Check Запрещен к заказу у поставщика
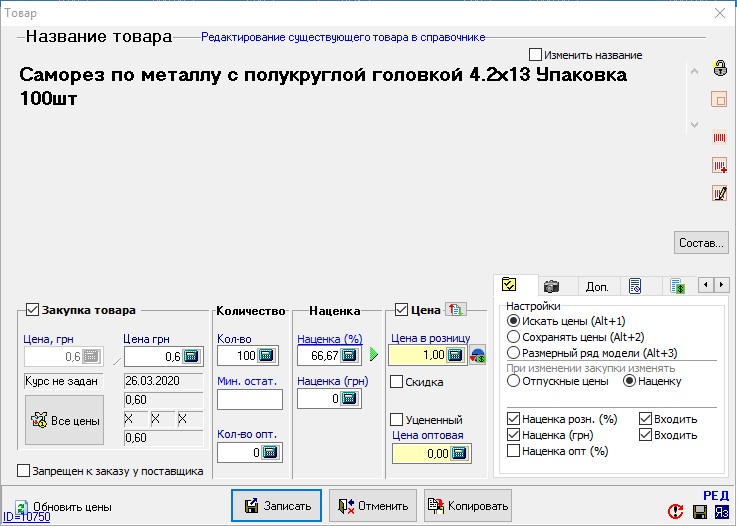 (x=24, y=471)
